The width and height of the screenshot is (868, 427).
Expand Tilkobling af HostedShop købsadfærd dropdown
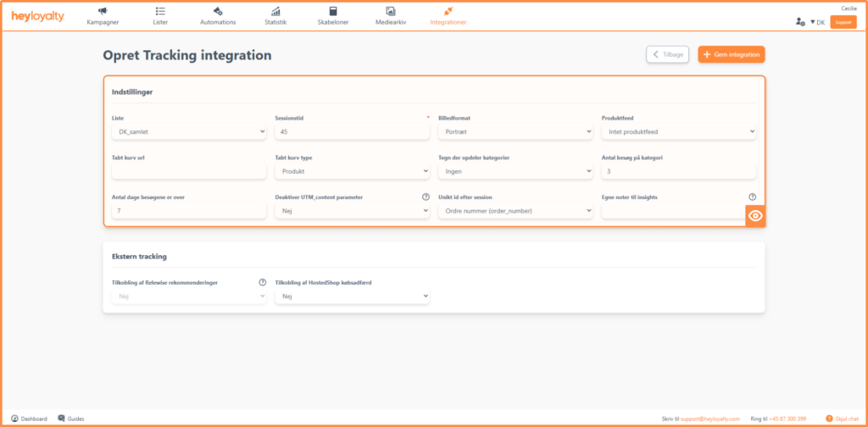click(x=352, y=297)
